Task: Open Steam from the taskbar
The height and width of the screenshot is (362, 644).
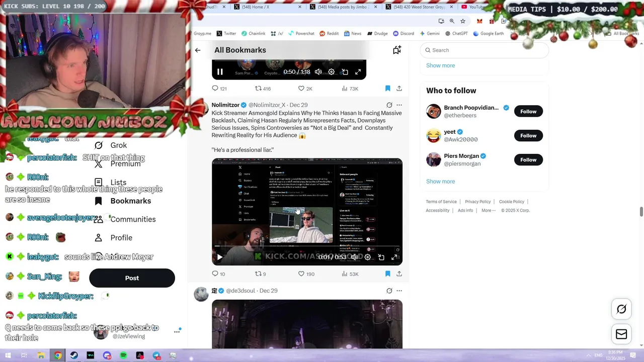Action: tap(74, 355)
